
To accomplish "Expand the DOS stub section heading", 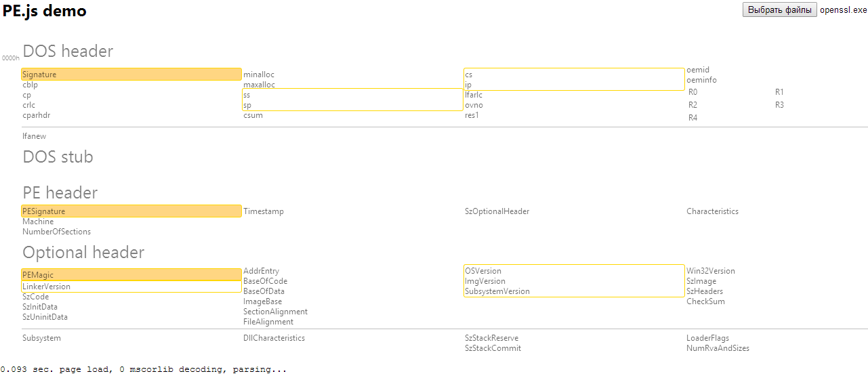I will (x=58, y=157).
